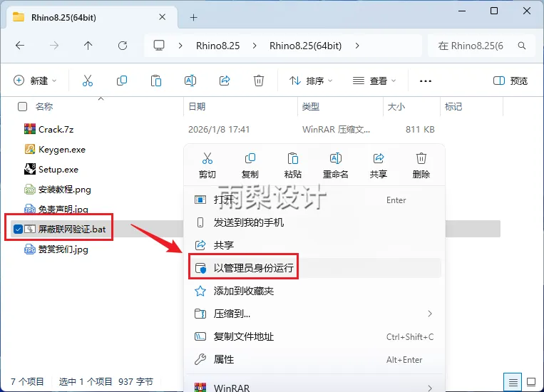Select the file 安装教程.png
544x392 pixels.
[x=65, y=190]
